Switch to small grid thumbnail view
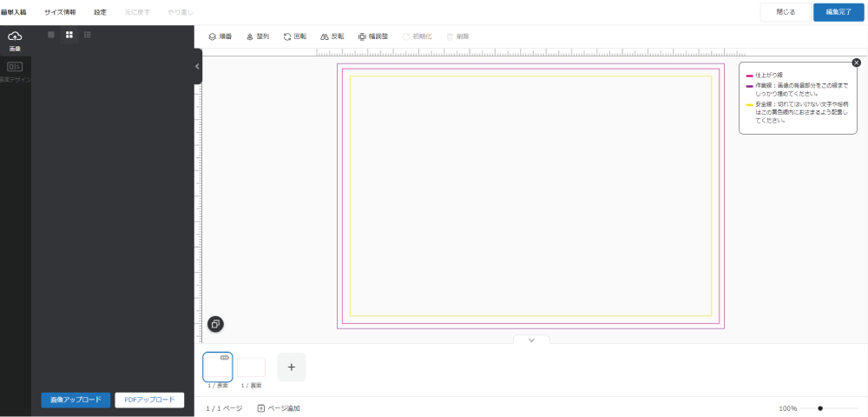Viewport: 868px width, 417px height. pos(88,35)
